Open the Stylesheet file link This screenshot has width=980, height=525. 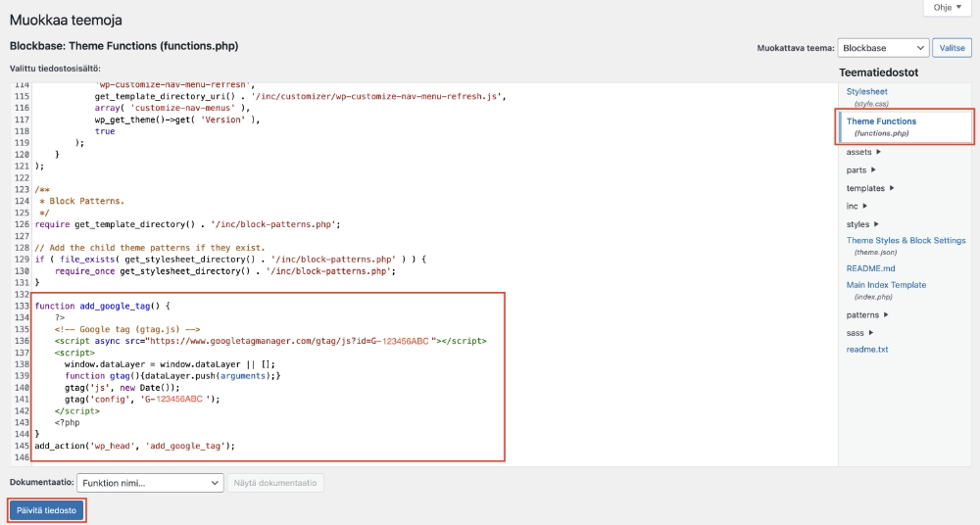click(866, 91)
